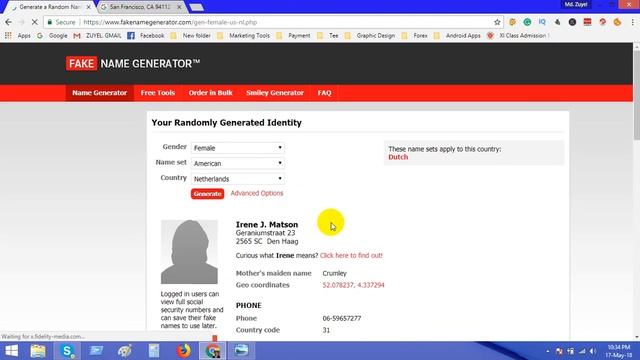640x360 pixels.
Task: Open the Forex bookmark folder
Action: click(415, 36)
